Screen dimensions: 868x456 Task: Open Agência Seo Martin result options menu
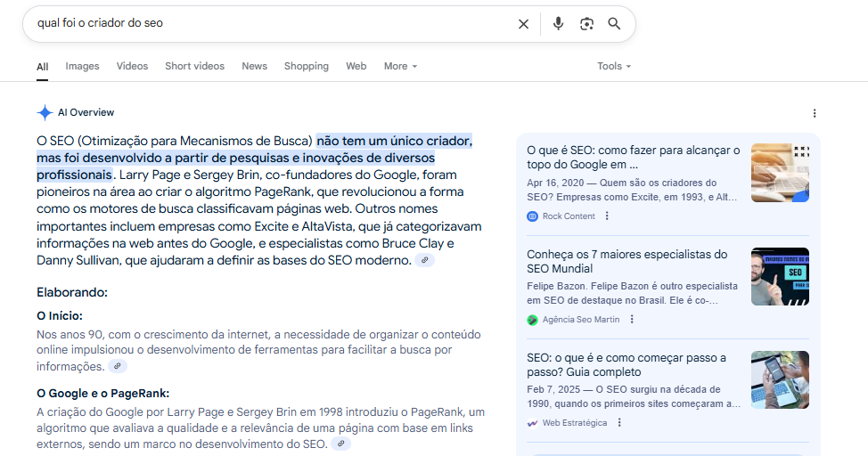coord(632,319)
